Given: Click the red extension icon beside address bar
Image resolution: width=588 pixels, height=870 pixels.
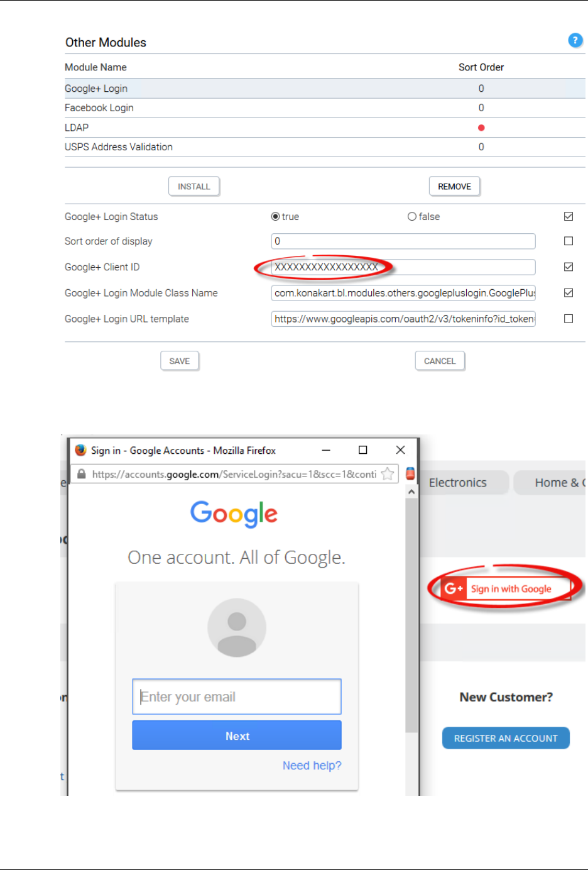Looking at the screenshot, I should 410,473.
